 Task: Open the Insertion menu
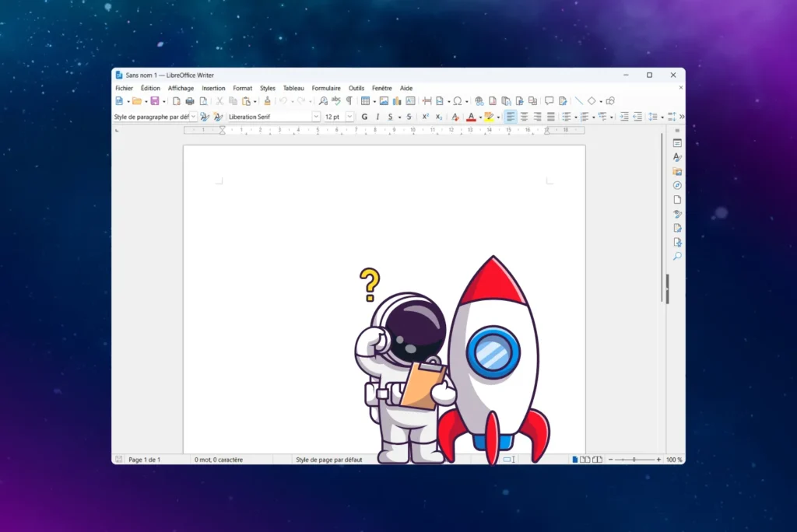[x=213, y=89]
